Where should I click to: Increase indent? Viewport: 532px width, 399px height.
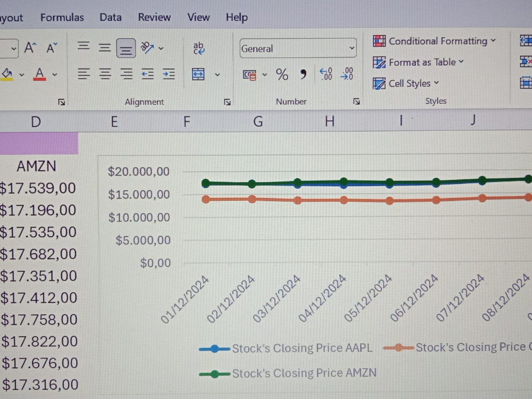(x=169, y=73)
